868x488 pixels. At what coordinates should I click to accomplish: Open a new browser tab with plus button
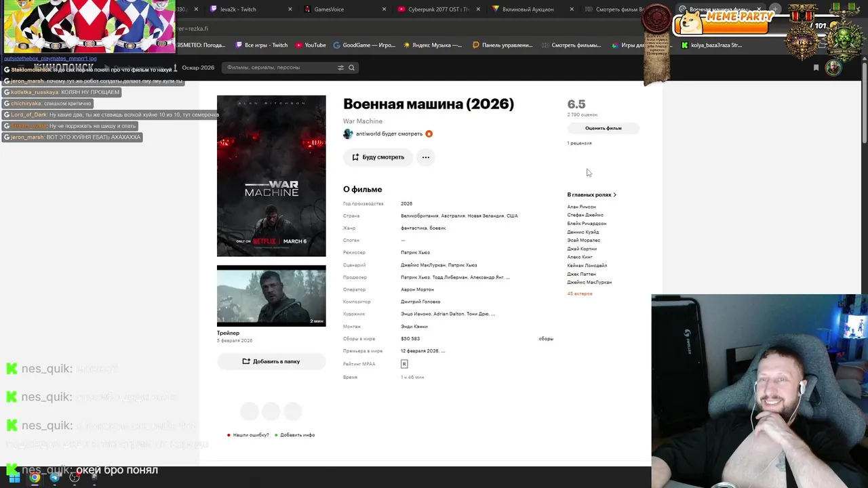tap(775, 9)
